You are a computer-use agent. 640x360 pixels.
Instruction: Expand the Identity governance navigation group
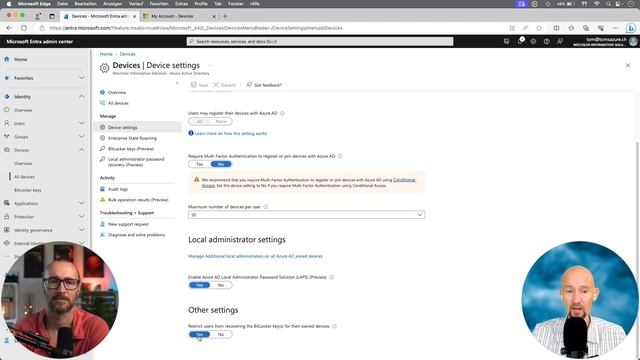pyautogui.click(x=82, y=230)
